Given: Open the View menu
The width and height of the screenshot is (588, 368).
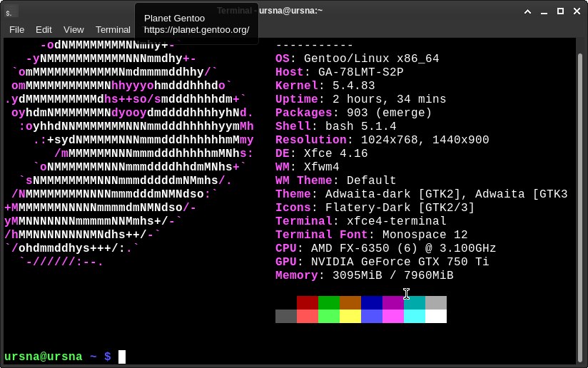Looking at the screenshot, I should [73, 30].
